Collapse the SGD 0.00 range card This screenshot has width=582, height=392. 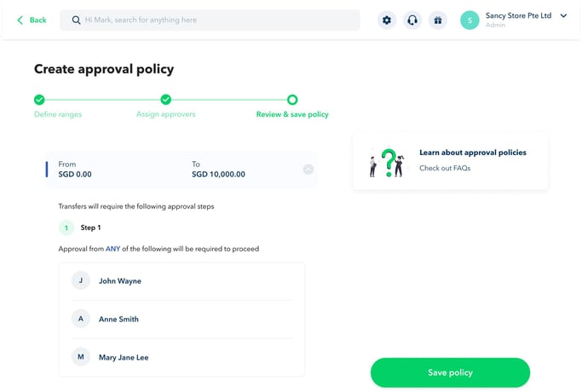point(308,169)
